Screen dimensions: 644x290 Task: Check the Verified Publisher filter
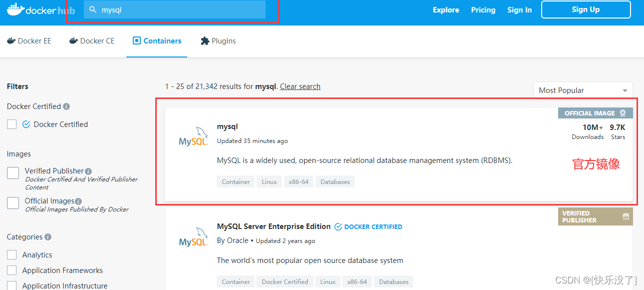pyautogui.click(x=13, y=173)
